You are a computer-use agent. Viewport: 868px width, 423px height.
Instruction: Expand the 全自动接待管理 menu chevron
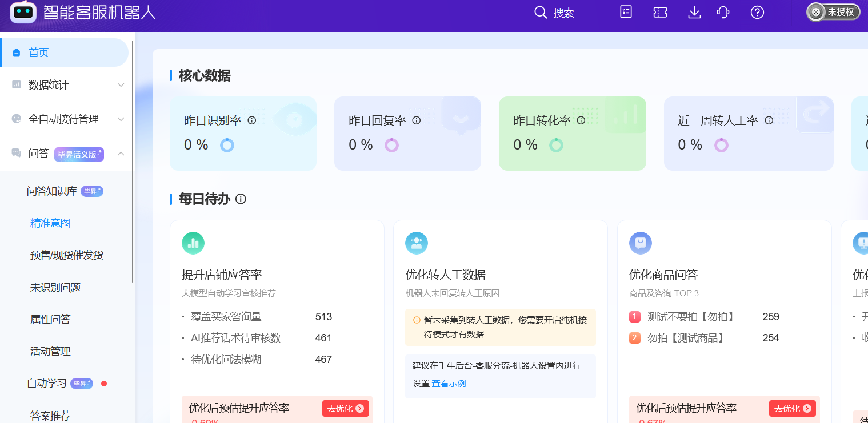point(121,119)
